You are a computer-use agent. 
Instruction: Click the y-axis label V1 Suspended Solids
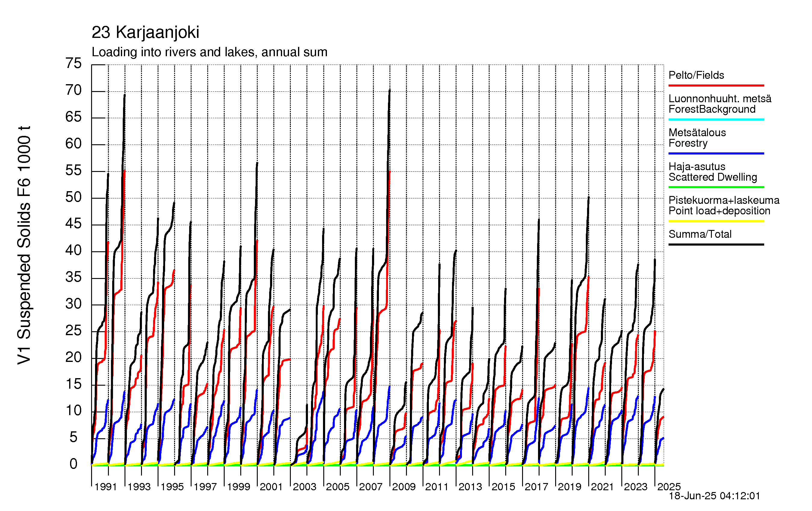coord(24,245)
